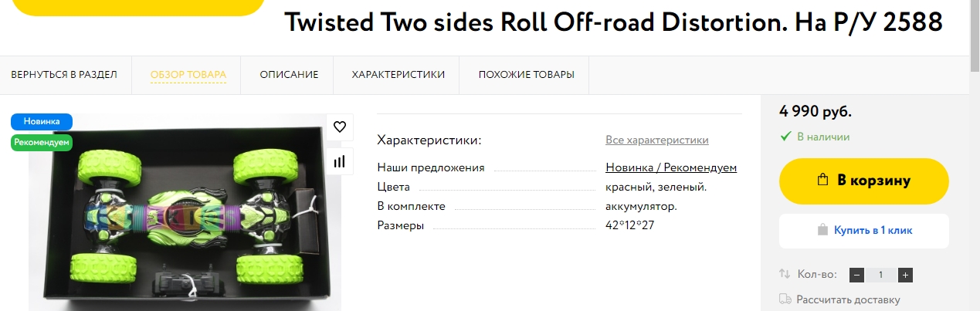Add product to favorites with heart icon
980x311 pixels.
(339, 127)
